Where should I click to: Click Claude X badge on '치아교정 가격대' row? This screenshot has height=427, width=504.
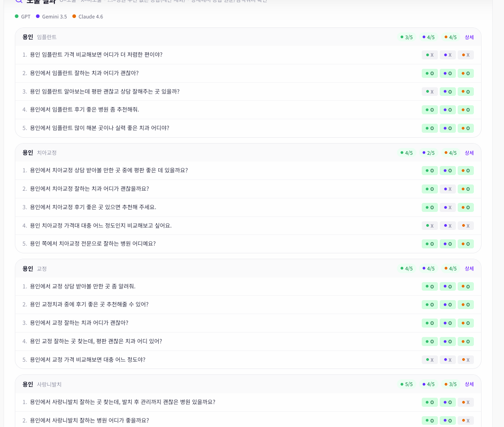coord(465,225)
